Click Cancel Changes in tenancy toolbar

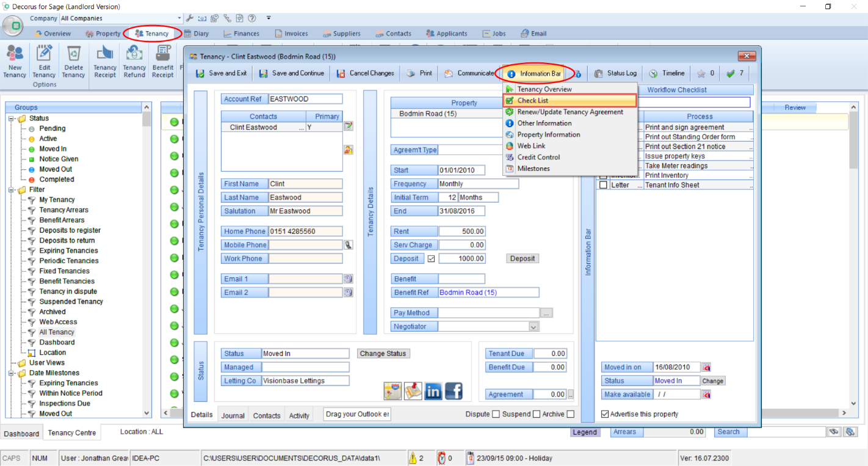click(x=365, y=73)
